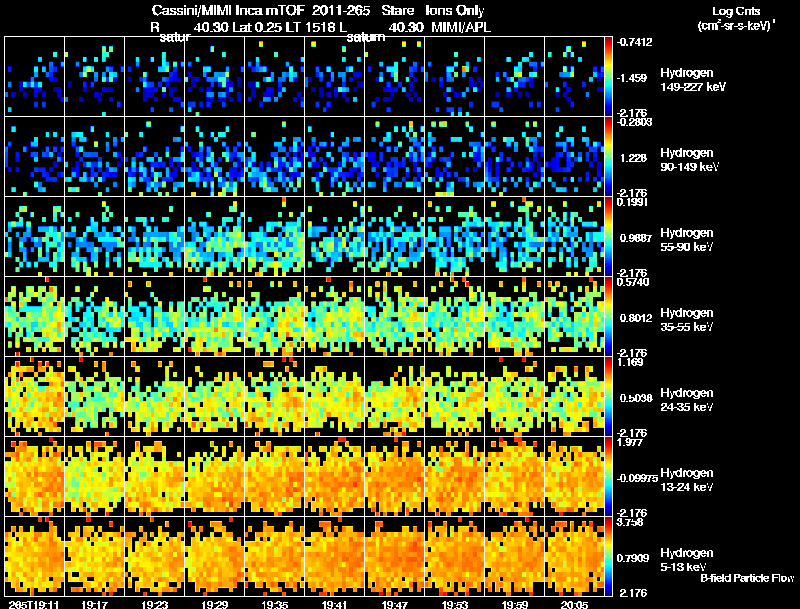Click the '0.7909' scale value

coord(633,558)
